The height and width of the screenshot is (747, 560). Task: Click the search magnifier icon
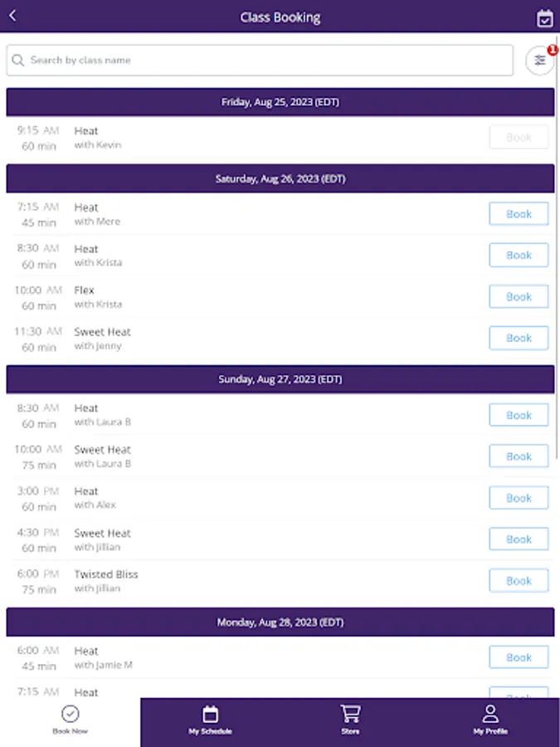point(18,61)
